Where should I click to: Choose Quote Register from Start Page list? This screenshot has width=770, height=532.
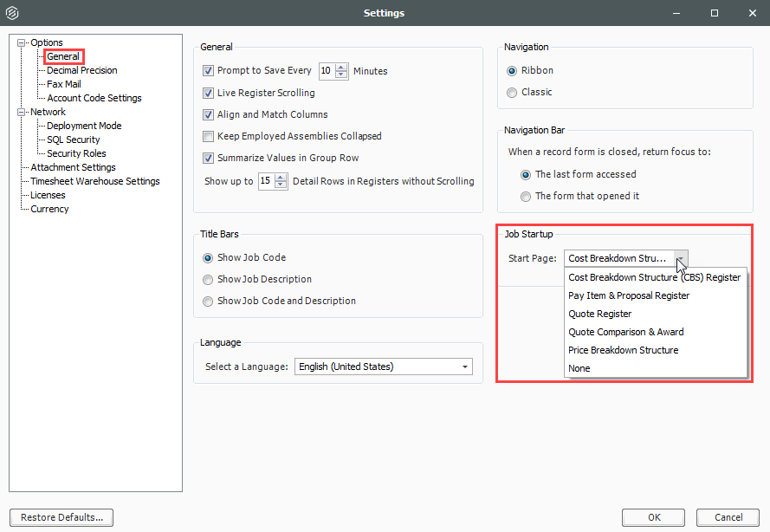point(599,314)
